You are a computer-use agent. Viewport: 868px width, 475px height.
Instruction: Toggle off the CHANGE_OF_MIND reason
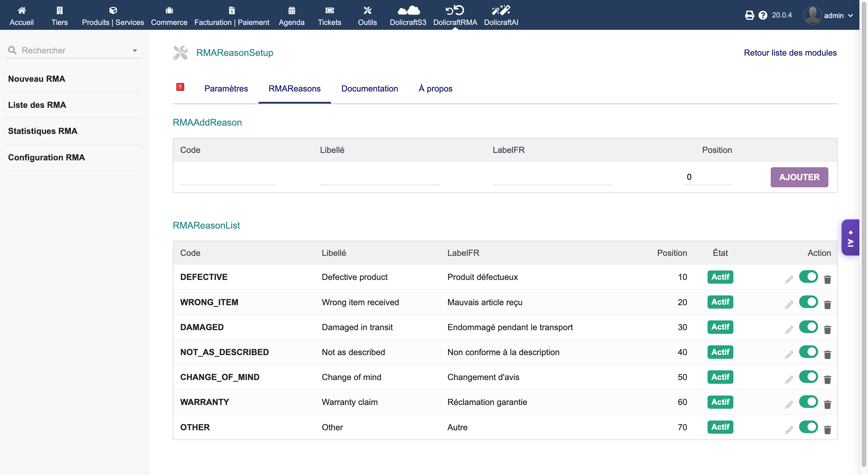(x=808, y=376)
